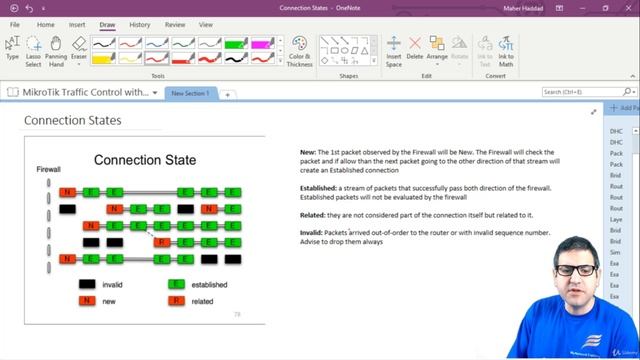The width and height of the screenshot is (640, 360).
Task: Choose the double-headed arrow shape
Action: (x=345, y=40)
